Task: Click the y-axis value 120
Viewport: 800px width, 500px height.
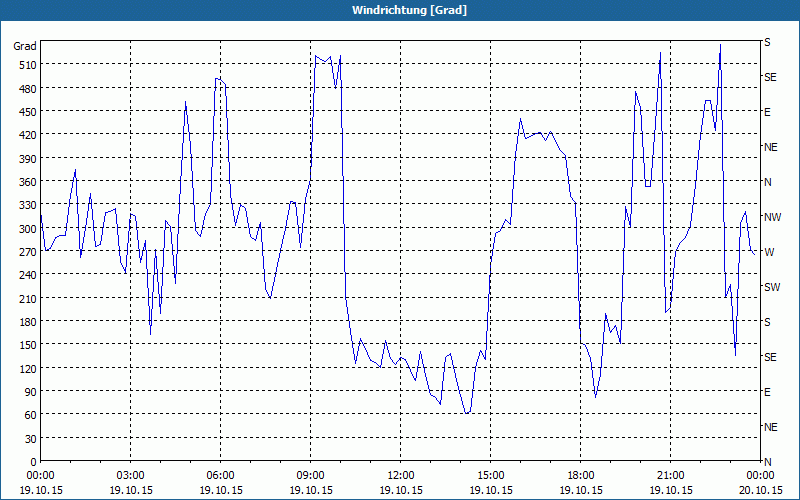Action: click(x=28, y=368)
